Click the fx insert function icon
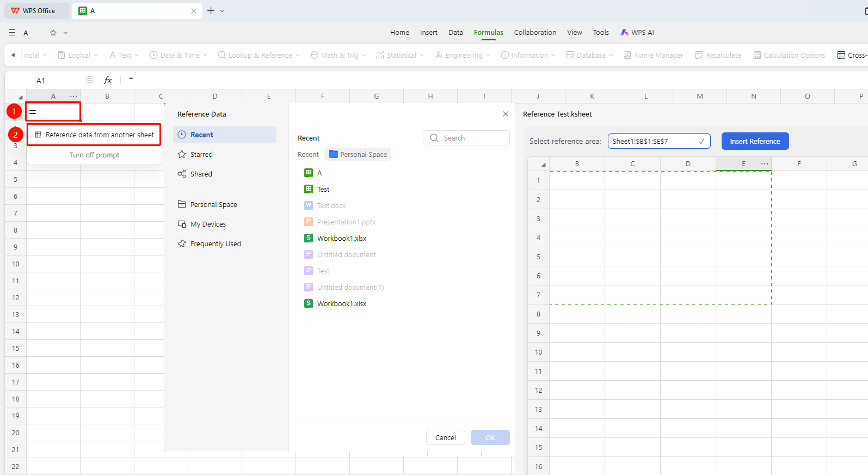 click(108, 80)
